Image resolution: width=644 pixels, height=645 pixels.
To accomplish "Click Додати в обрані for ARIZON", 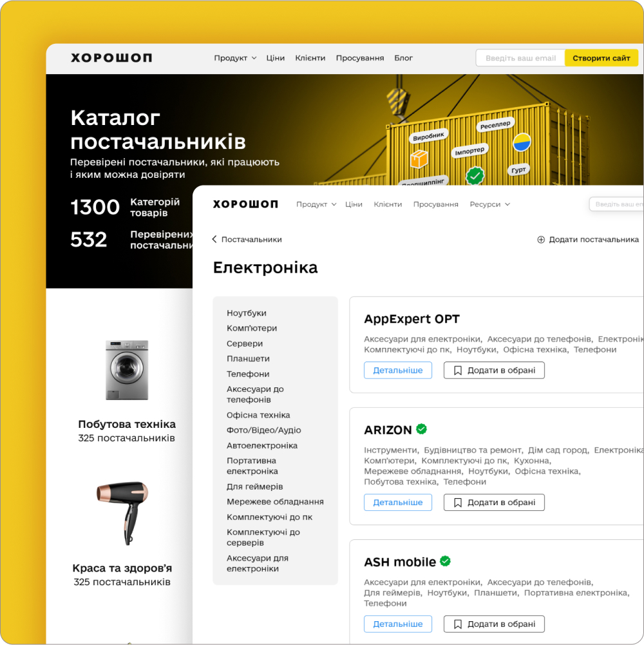I will click(494, 502).
